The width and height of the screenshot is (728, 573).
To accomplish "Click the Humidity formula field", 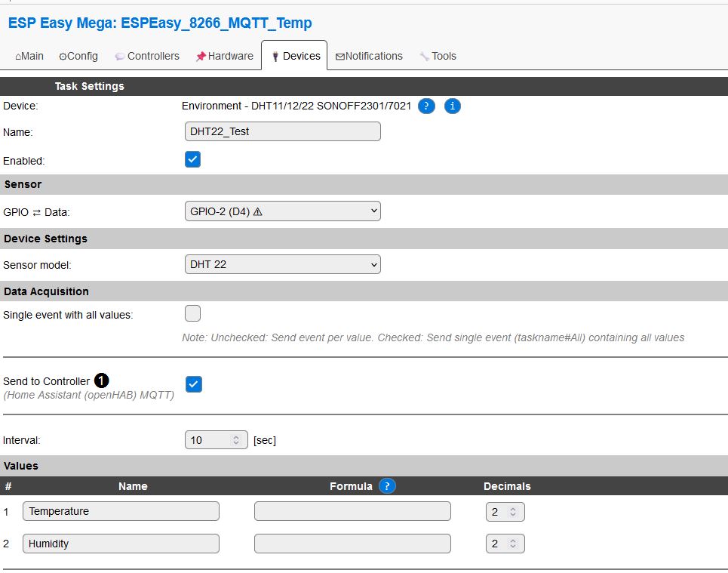I will click(352, 544).
